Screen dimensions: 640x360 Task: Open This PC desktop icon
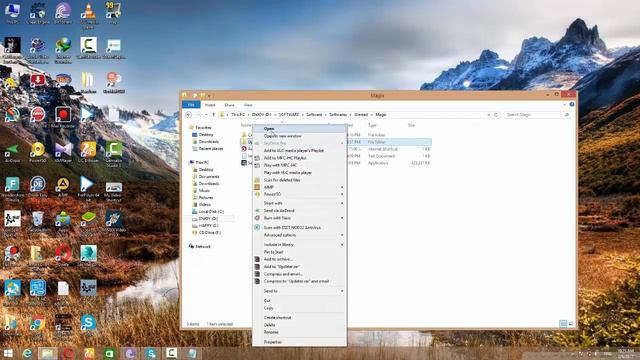12,12
